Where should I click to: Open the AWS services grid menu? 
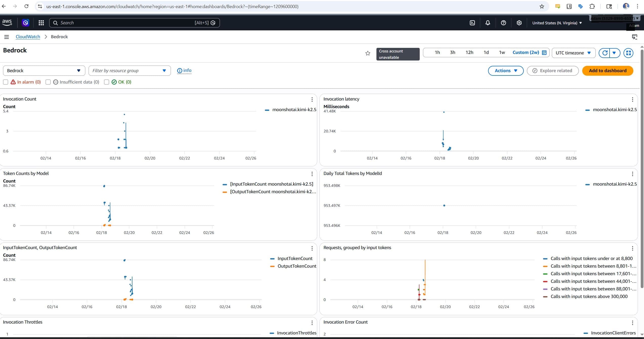[41, 23]
